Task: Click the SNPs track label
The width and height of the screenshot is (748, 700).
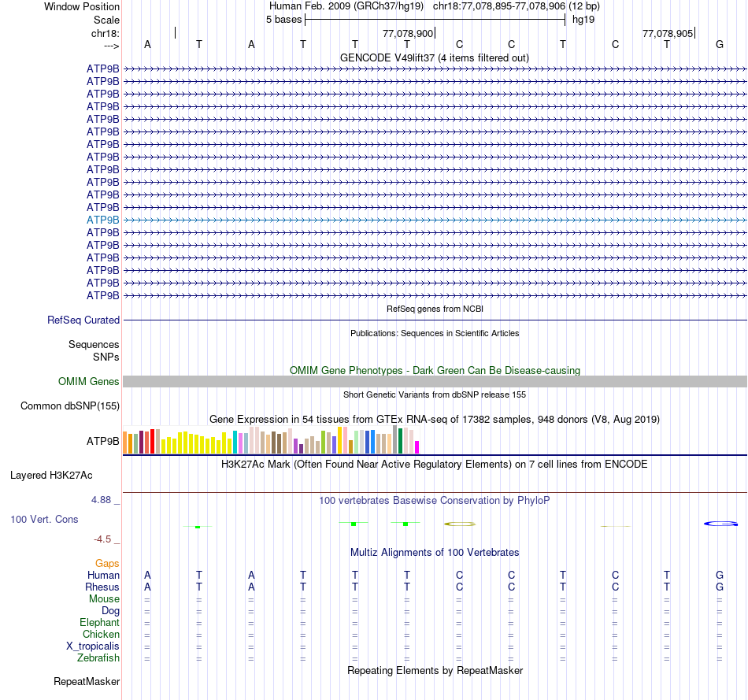Action: point(106,357)
